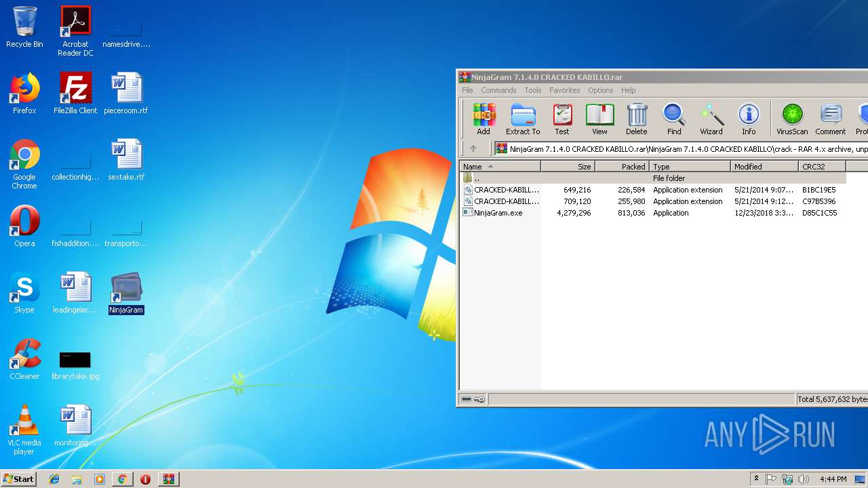The width and height of the screenshot is (868, 488).
Task: Open the File menu in WinRAR
Action: pos(467,90)
